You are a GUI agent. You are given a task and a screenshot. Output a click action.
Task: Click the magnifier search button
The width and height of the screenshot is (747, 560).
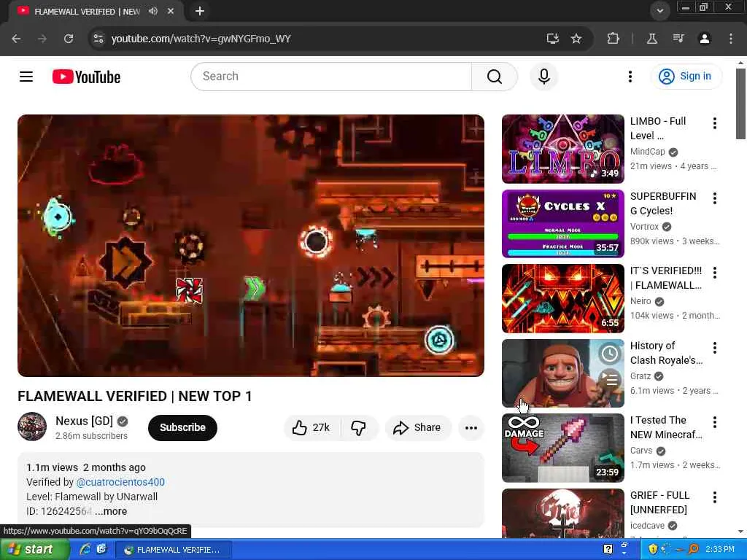point(495,76)
